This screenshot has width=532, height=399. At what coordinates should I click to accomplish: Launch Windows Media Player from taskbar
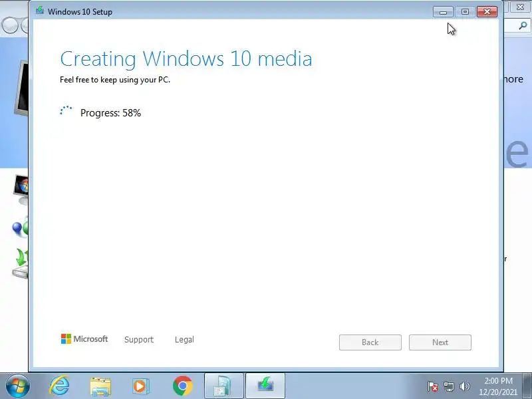click(x=140, y=386)
